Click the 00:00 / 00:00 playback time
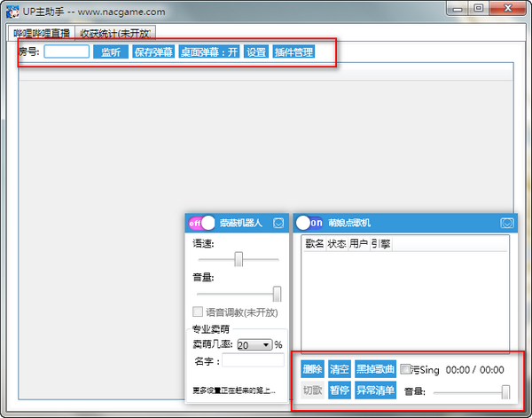The image size is (532, 418). point(474,370)
